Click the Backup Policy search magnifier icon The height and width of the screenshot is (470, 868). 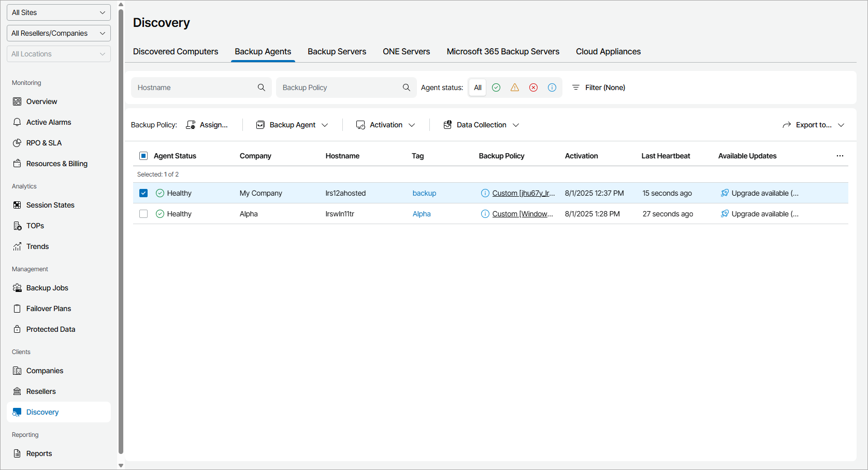(x=407, y=87)
